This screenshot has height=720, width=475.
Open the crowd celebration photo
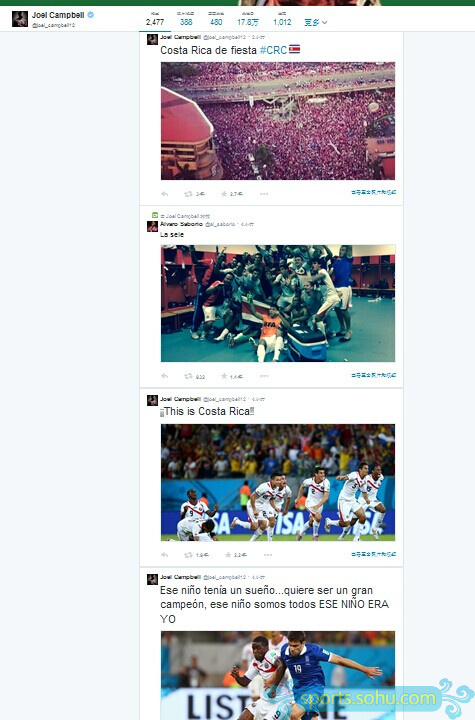[278, 121]
